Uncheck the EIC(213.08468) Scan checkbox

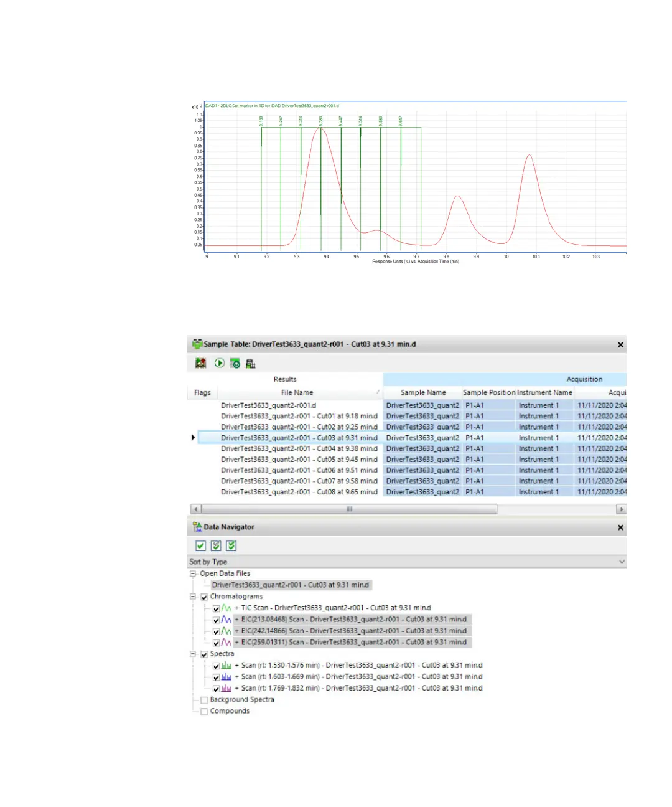point(216,620)
